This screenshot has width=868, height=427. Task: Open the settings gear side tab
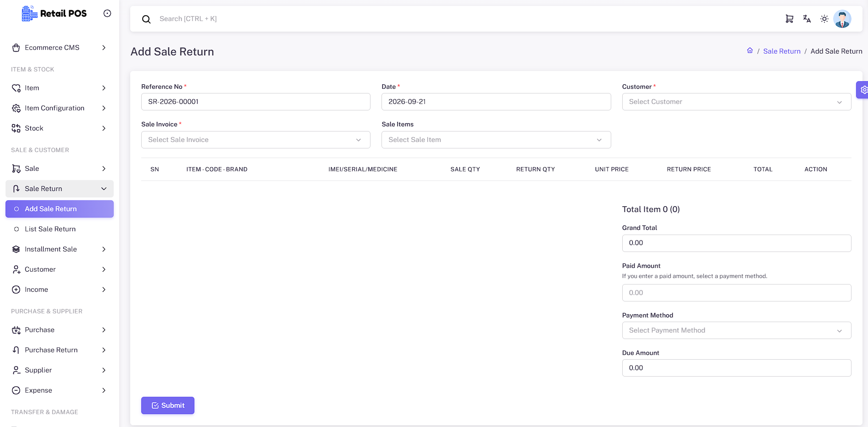pyautogui.click(x=863, y=90)
